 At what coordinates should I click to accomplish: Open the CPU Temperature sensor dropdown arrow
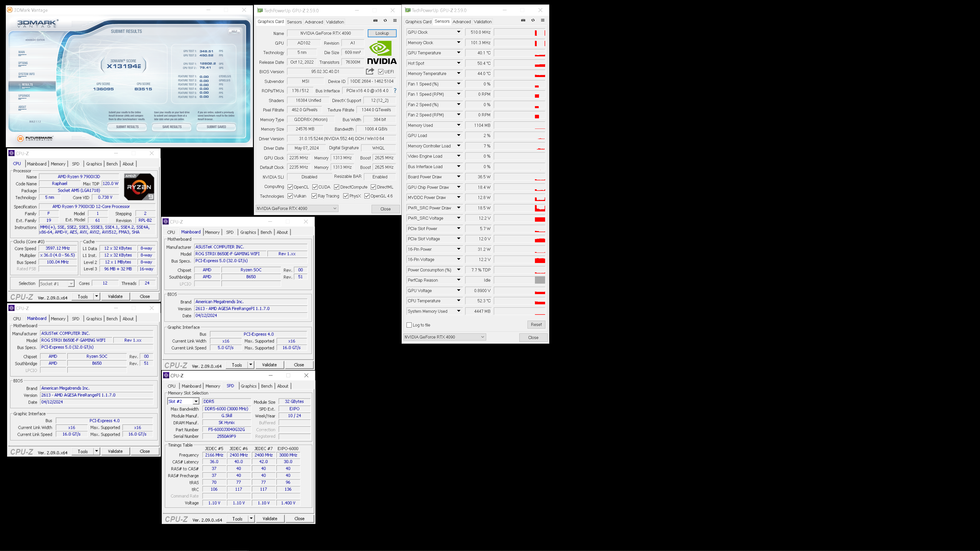click(458, 301)
